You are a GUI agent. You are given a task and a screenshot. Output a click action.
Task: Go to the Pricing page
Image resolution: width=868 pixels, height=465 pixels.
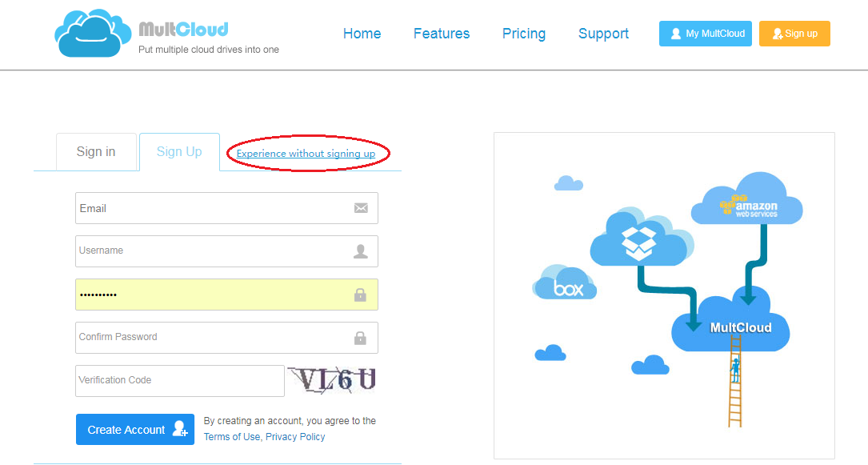click(x=524, y=34)
